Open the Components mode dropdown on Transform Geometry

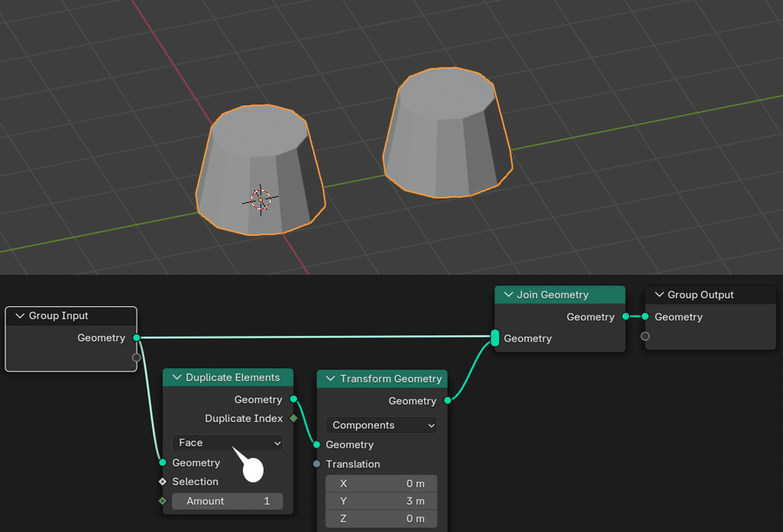pyautogui.click(x=380, y=425)
